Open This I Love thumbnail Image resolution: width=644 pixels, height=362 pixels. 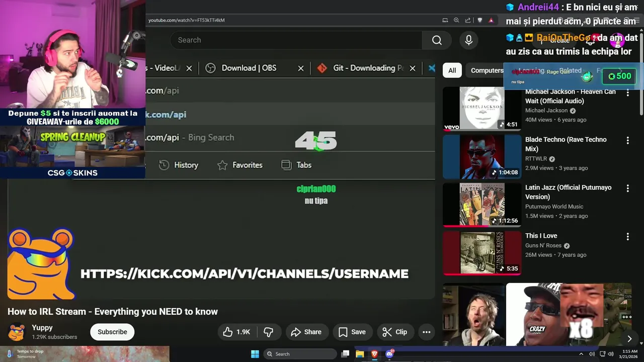click(482, 253)
